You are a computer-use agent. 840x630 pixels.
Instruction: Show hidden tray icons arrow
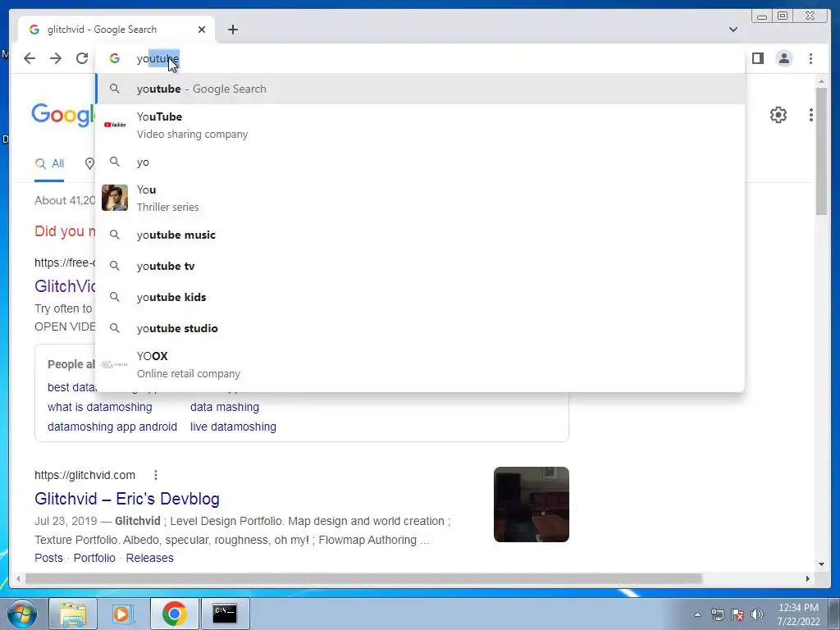pyautogui.click(x=697, y=614)
